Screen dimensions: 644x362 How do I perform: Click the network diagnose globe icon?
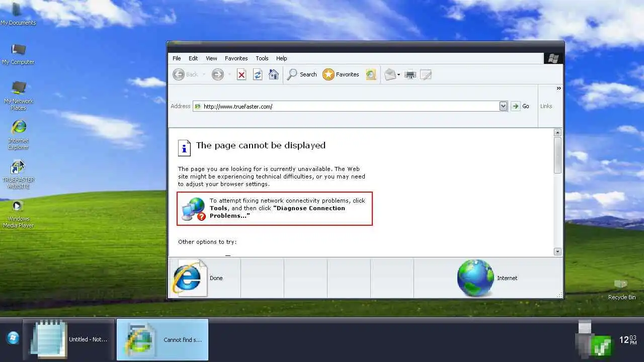(194, 209)
